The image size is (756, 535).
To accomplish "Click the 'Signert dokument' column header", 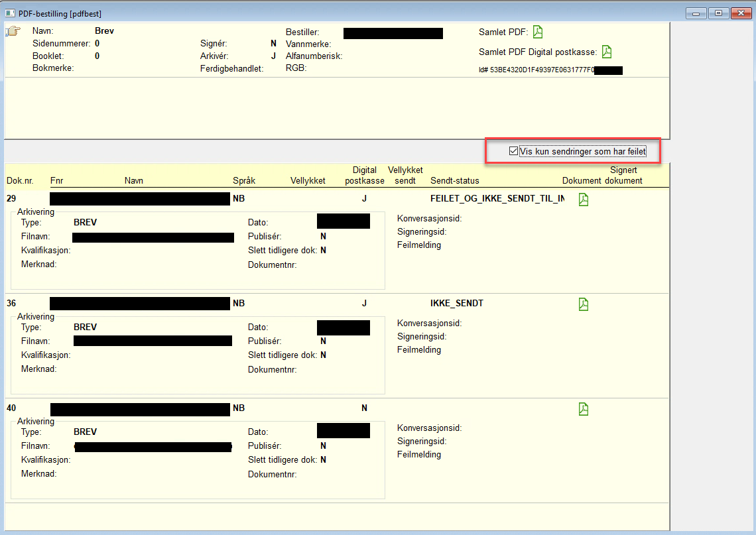I will click(623, 176).
